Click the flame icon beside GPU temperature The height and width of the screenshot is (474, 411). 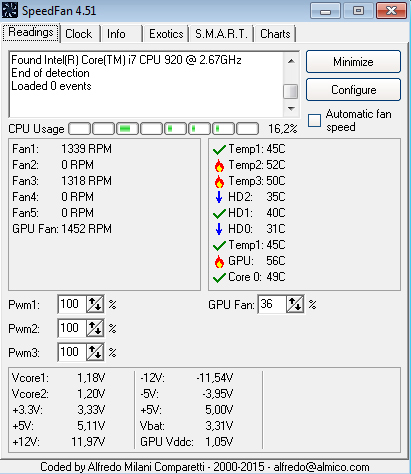pos(219,261)
